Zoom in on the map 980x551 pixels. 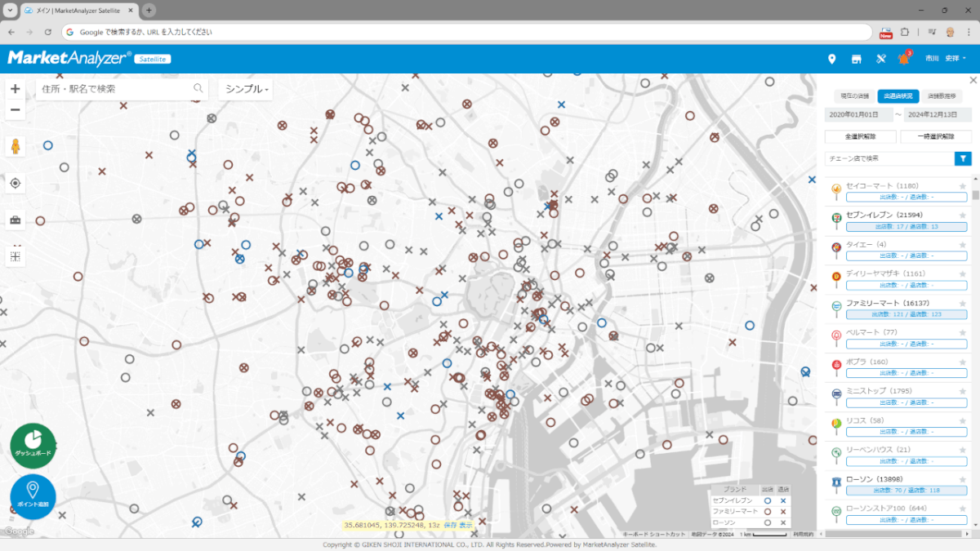point(15,89)
